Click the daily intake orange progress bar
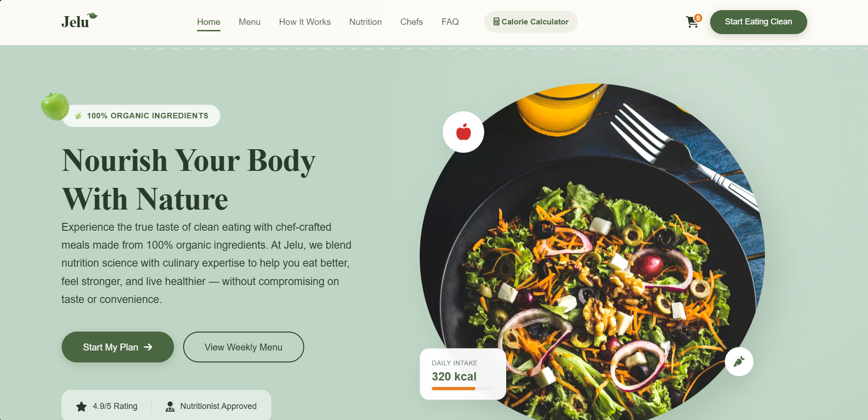 click(453, 389)
